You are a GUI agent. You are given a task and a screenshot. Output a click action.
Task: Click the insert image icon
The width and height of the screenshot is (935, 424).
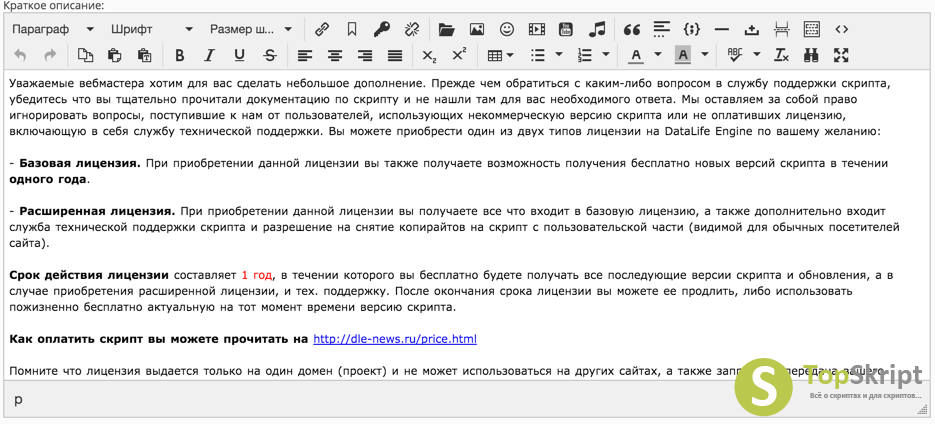point(476,29)
